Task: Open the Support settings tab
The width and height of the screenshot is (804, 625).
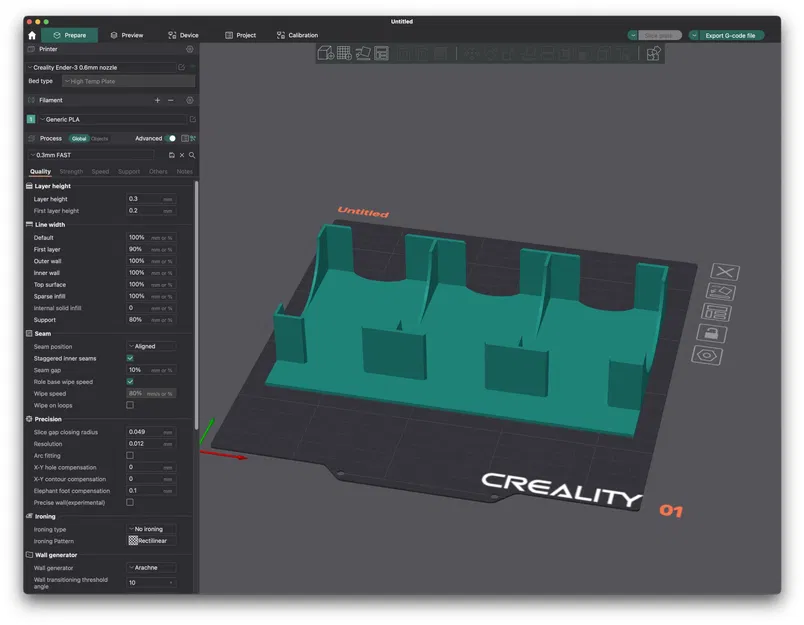Action: (x=129, y=172)
